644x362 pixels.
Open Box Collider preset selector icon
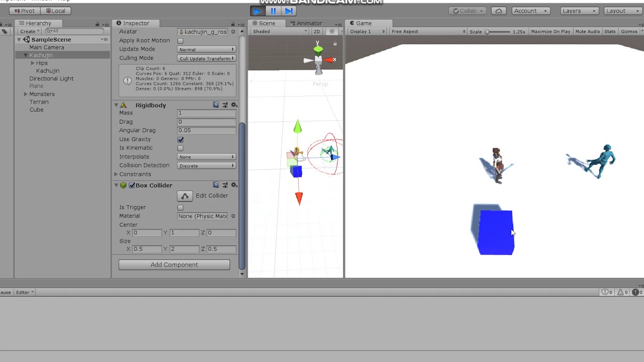[225, 185]
